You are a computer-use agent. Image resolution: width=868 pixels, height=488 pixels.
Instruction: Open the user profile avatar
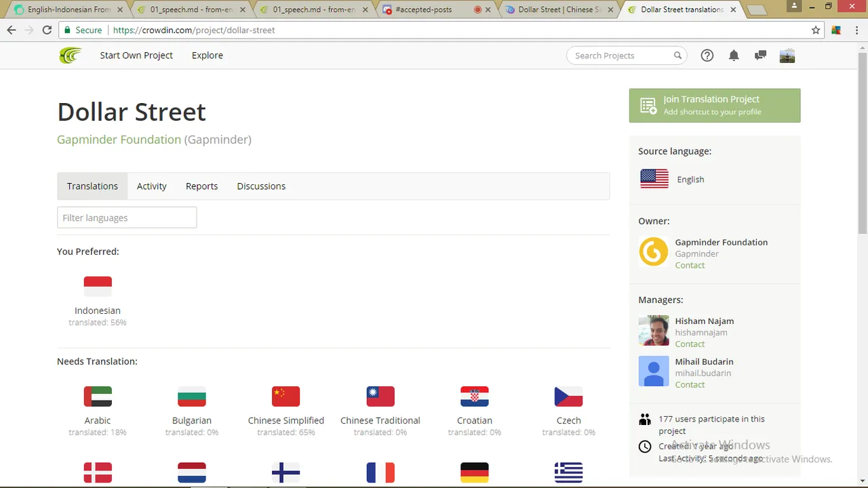(787, 56)
